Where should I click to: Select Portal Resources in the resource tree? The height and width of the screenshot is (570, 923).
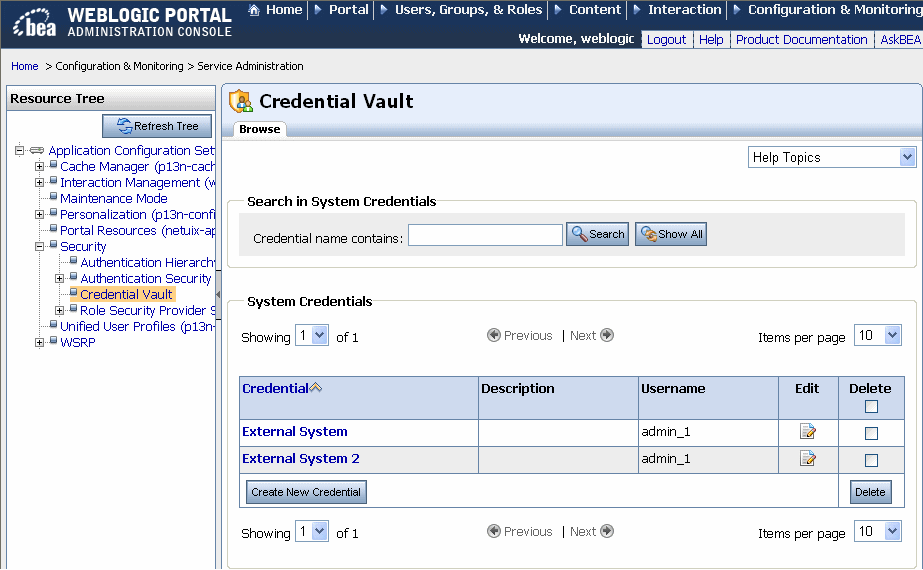(137, 231)
